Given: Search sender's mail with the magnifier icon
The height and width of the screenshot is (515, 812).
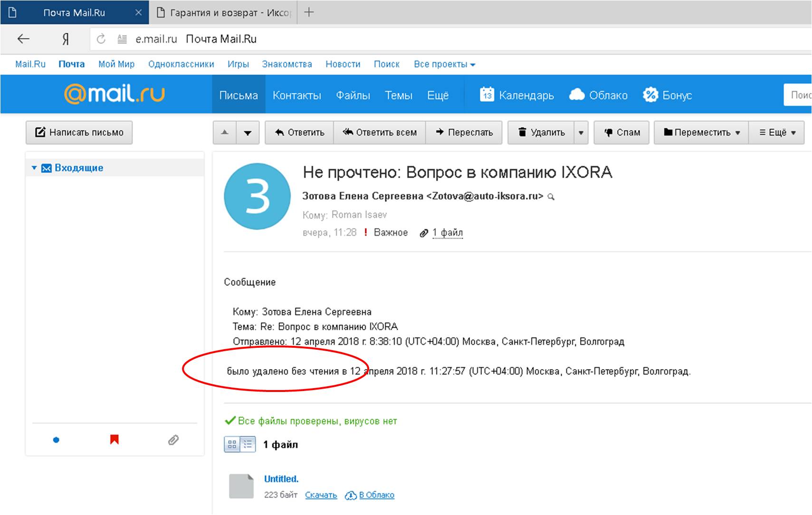Looking at the screenshot, I should [551, 197].
